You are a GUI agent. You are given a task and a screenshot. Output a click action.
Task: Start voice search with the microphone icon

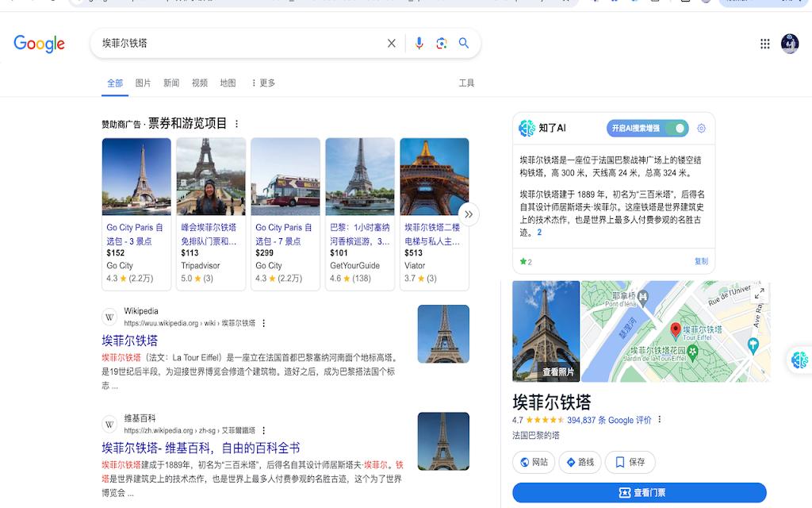[419, 44]
